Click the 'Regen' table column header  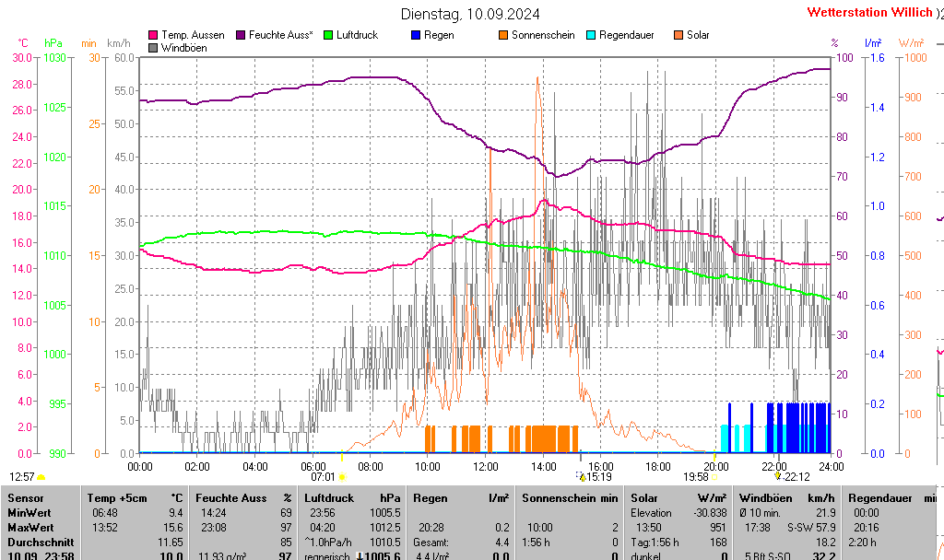431,498
